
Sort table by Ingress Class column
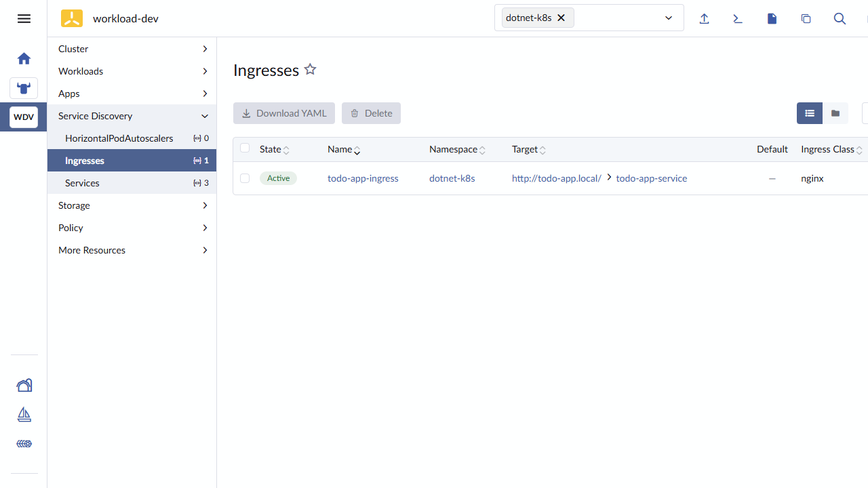coord(831,149)
